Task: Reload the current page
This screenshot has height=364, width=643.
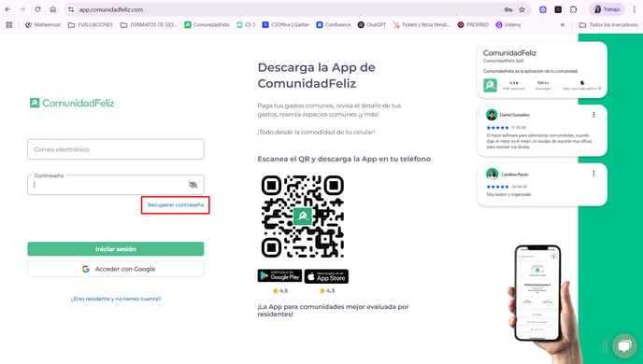Action: [x=37, y=9]
